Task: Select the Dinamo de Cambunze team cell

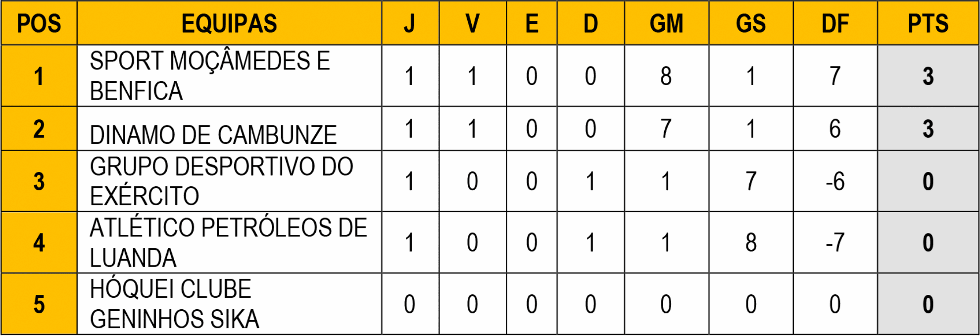Action: pos(229,129)
